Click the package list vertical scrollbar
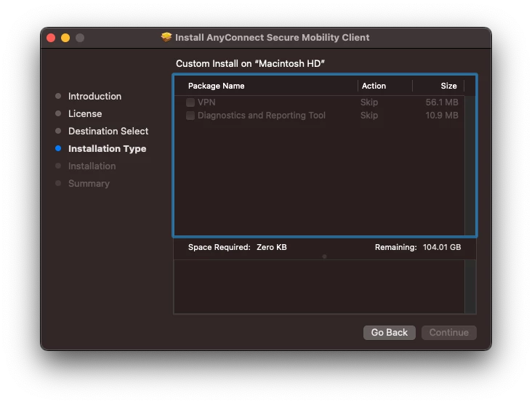The width and height of the screenshot is (532, 404). pos(470,166)
